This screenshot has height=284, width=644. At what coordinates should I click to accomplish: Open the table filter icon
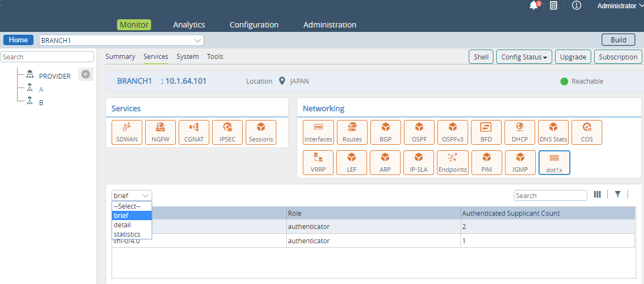[618, 194]
